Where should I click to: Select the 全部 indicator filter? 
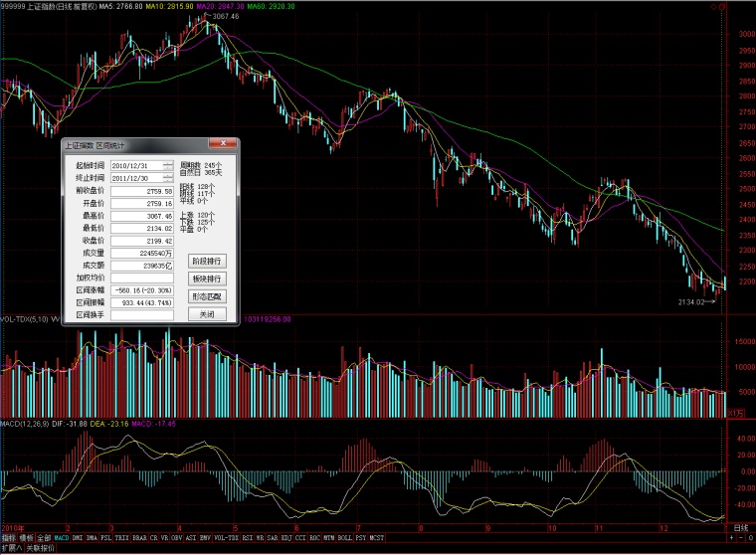click(x=44, y=538)
